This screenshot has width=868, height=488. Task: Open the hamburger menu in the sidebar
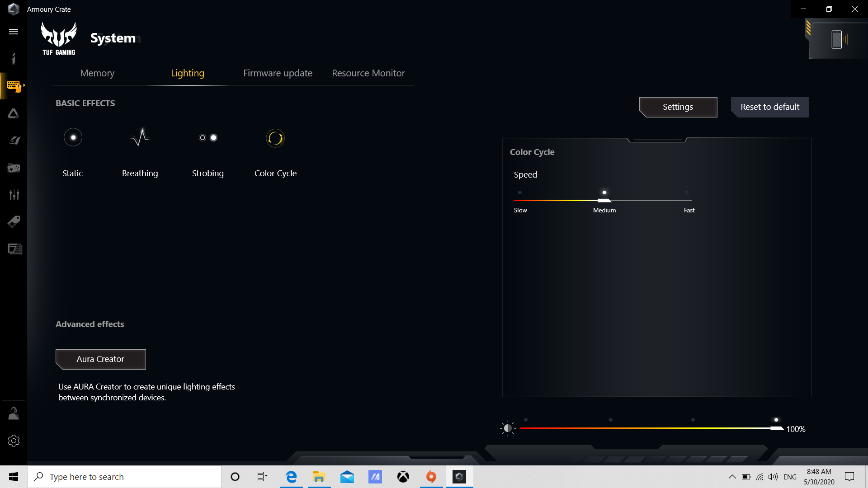click(14, 32)
